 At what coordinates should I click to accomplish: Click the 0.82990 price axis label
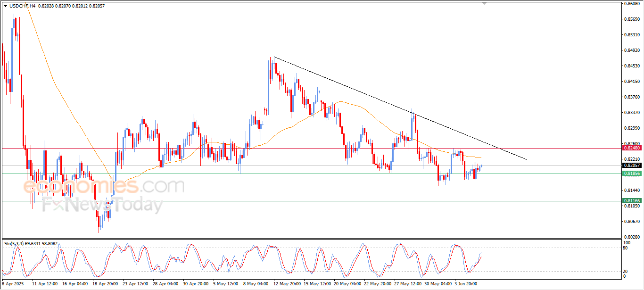click(x=632, y=128)
